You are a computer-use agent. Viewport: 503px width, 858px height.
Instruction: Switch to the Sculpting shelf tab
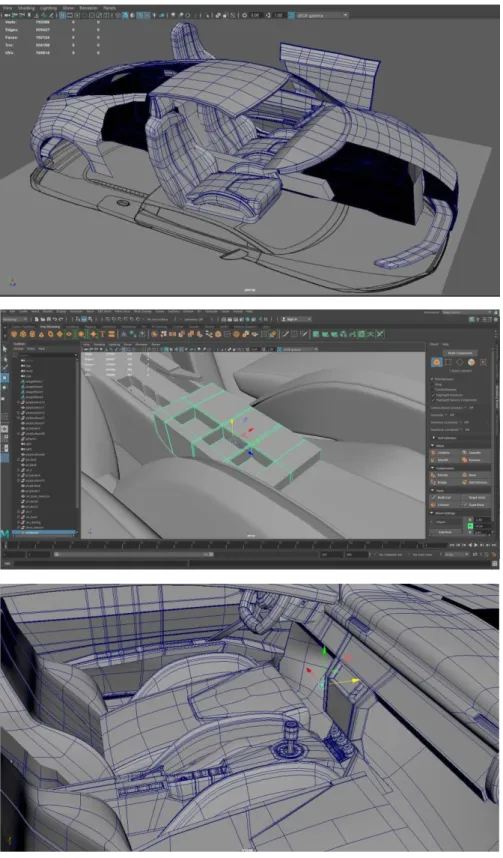pyautogui.click(x=72, y=327)
